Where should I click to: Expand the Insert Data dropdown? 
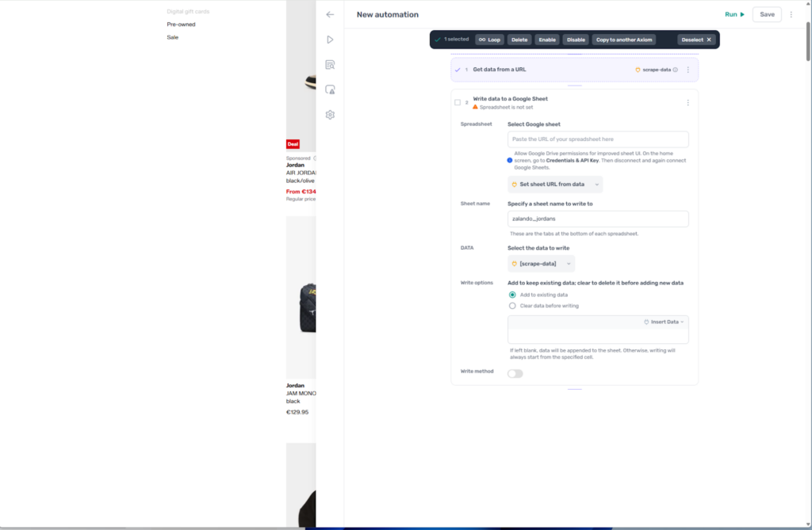click(664, 322)
